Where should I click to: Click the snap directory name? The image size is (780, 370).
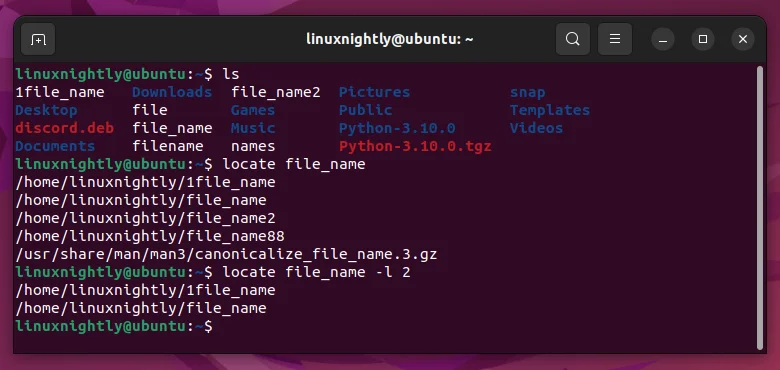(527, 93)
